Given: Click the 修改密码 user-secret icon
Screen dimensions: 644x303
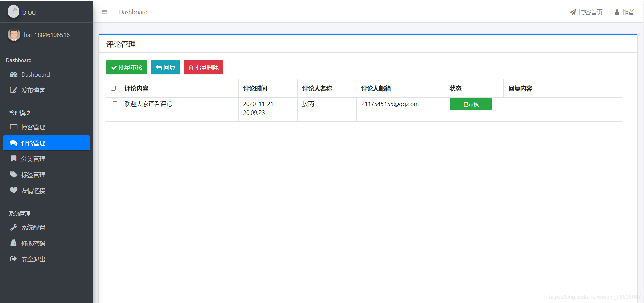Looking at the screenshot, I should [14, 243].
